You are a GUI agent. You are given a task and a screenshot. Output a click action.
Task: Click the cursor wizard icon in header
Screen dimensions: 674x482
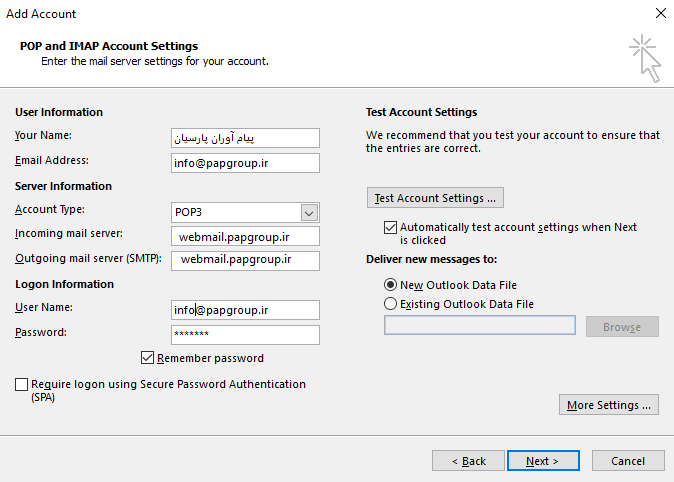[645, 57]
